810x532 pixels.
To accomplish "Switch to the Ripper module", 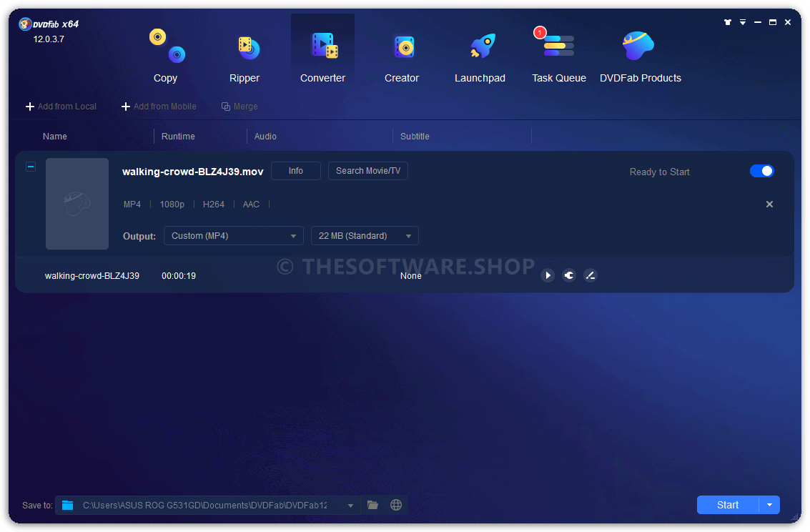I will [245, 56].
